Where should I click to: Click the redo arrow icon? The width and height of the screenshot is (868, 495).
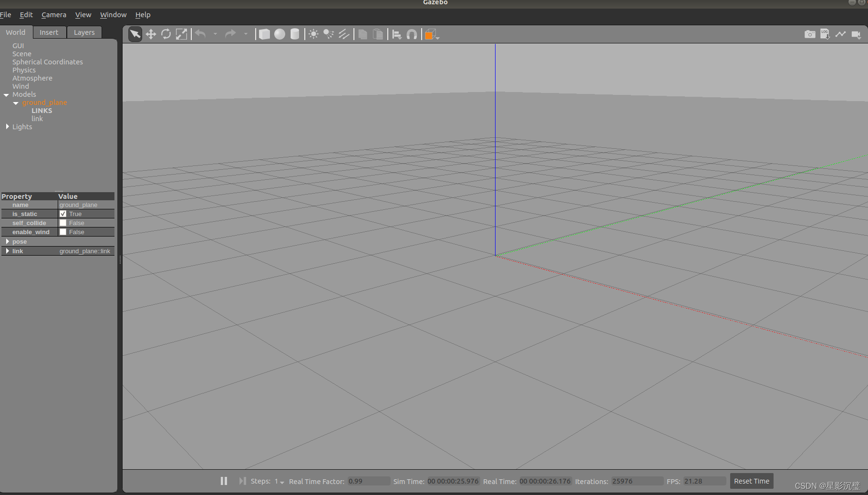pyautogui.click(x=230, y=34)
